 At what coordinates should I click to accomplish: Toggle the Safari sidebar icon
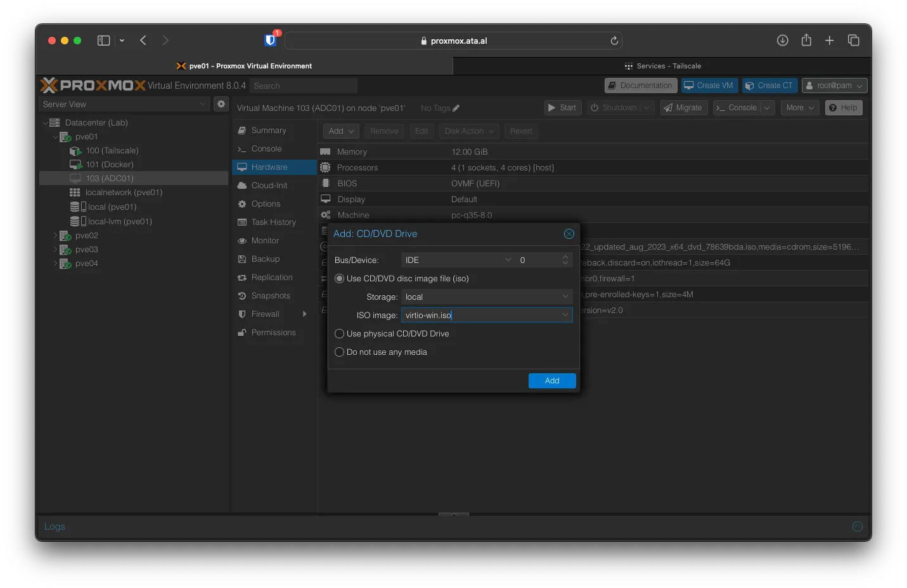click(x=103, y=41)
